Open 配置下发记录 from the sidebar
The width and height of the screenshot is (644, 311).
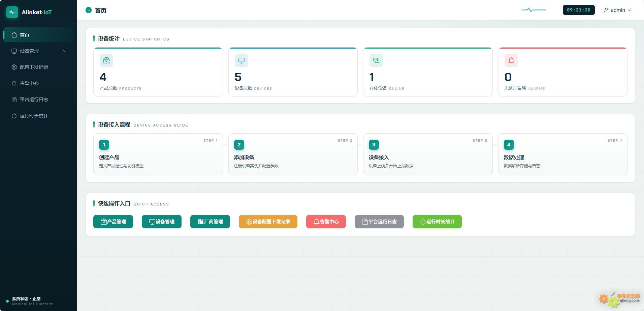point(38,67)
